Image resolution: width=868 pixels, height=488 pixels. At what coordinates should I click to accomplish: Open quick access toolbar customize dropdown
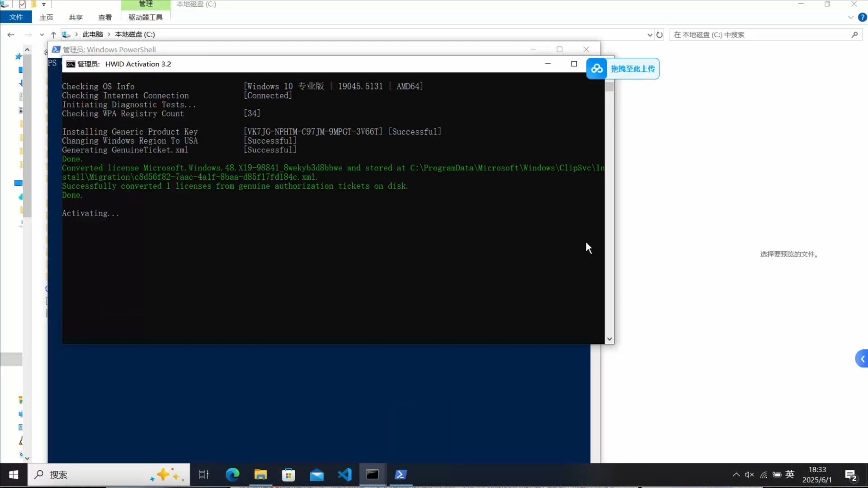tap(44, 5)
